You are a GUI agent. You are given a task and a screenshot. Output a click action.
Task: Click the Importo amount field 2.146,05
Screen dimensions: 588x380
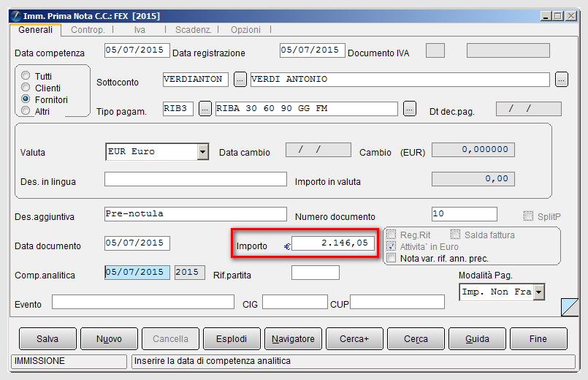click(333, 243)
